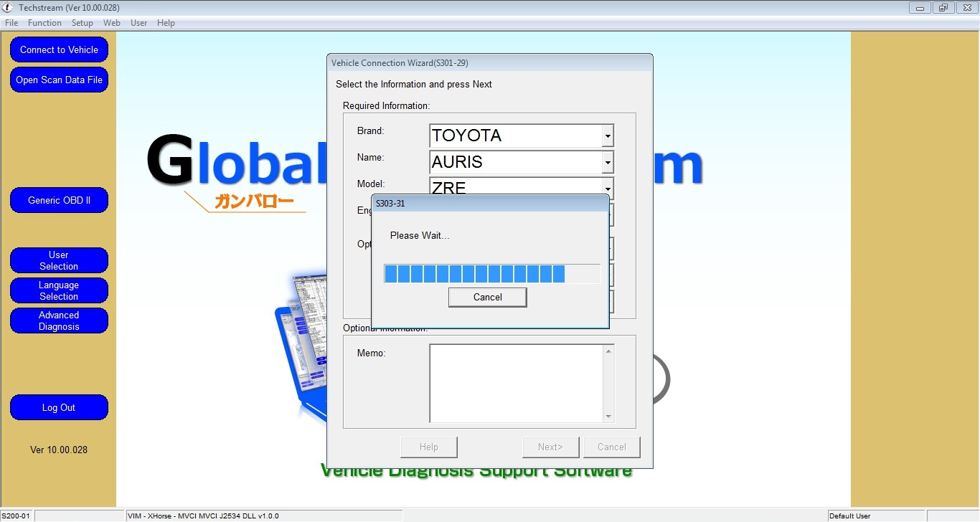This screenshot has height=522, width=980.
Task: Click the Memo scrollbar down arrow
Action: tap(609, 417)
